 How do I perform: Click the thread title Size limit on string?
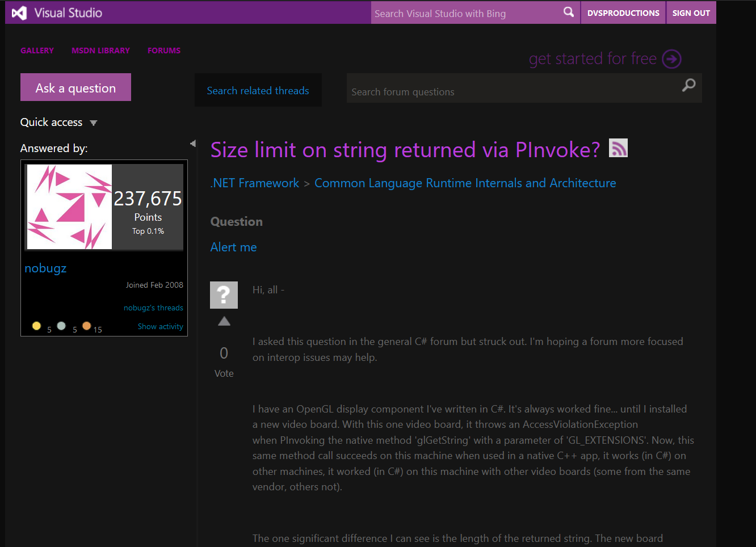pos(405,150)
